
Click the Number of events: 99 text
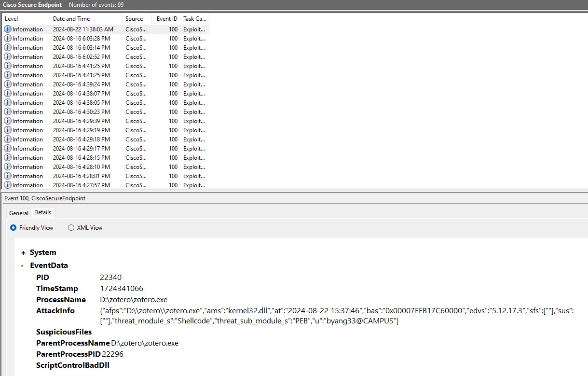coord(96,4)
